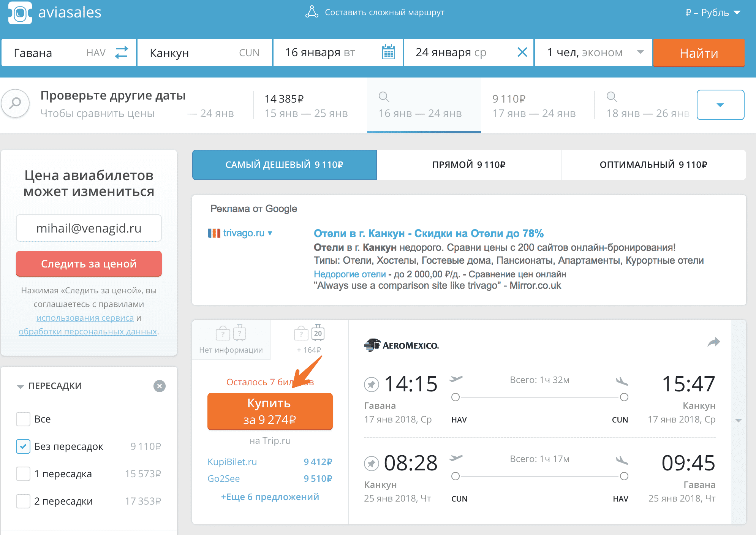Expand the ticket details side arrow
Image resolution: width=756 pixels, height=535 pixels.
[738, 421]
